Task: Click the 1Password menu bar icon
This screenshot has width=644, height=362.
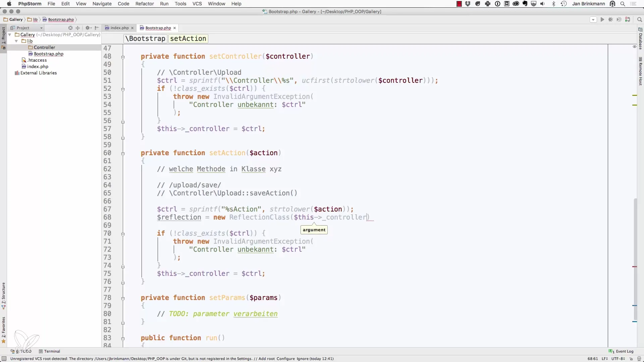Action: tap(498, 4)
